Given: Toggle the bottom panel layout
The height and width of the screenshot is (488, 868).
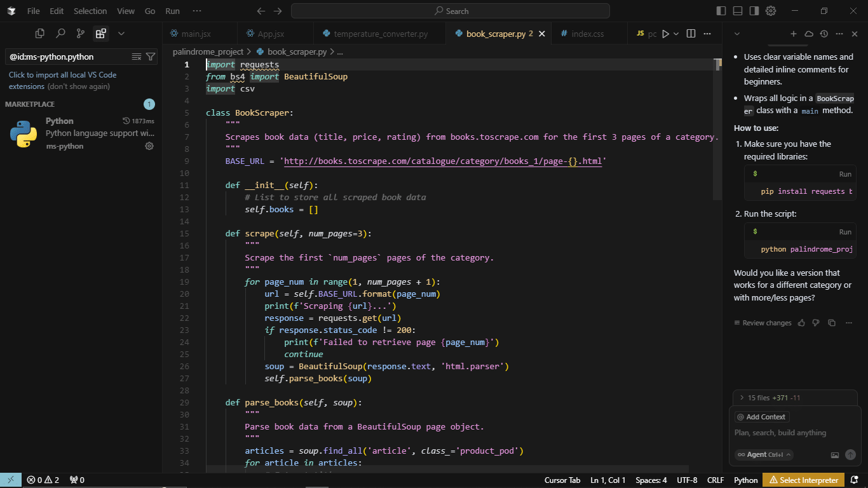Looking at the screenshot, I should [738, 11].
